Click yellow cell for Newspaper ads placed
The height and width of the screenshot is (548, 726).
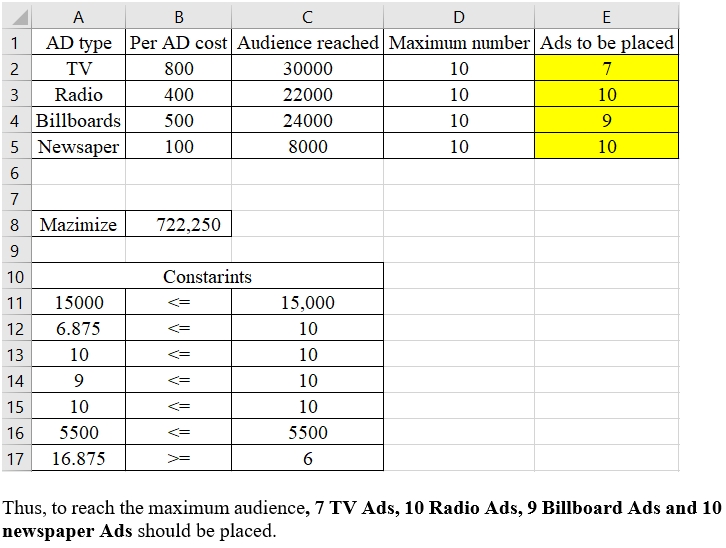pyautogui.click(x=607, y=146)
